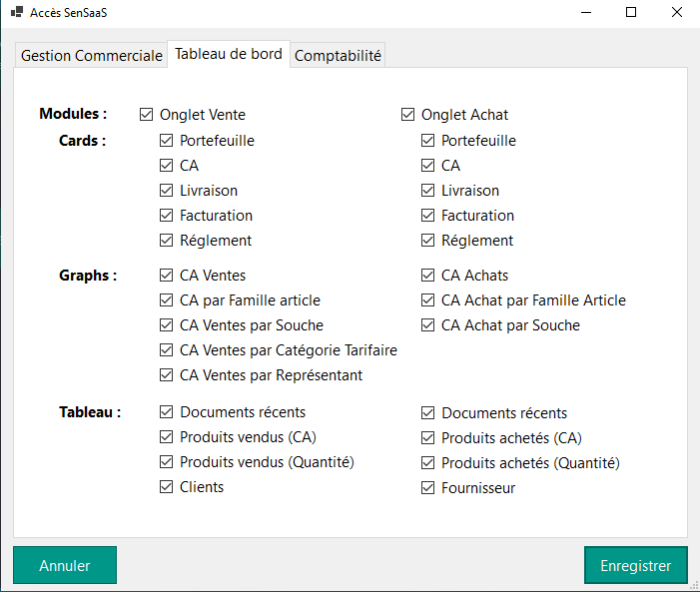The height and width of the screenshot is (592, 700).
Task: Disable the Fournisseur table checkbox
Action: tap(428, 488)
